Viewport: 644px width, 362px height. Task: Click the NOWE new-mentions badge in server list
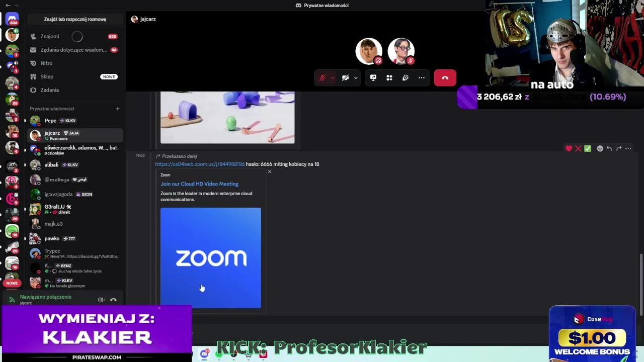(12, 283)
